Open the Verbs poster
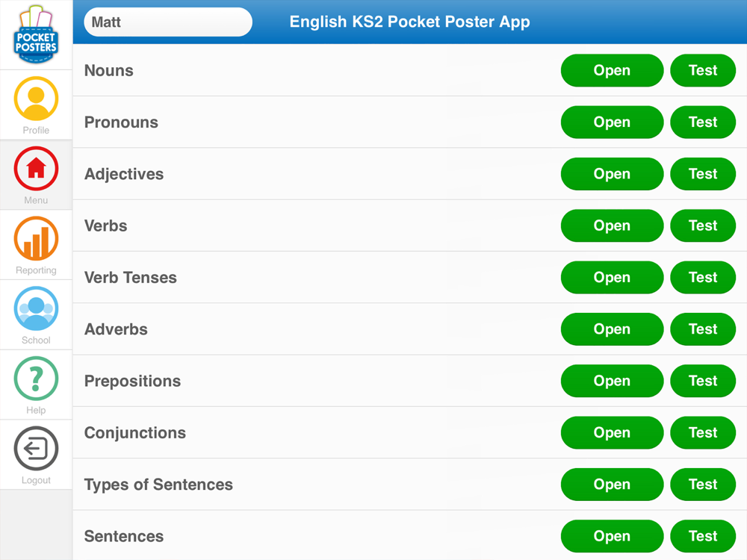The image size is (747, 560). (613, 225)
